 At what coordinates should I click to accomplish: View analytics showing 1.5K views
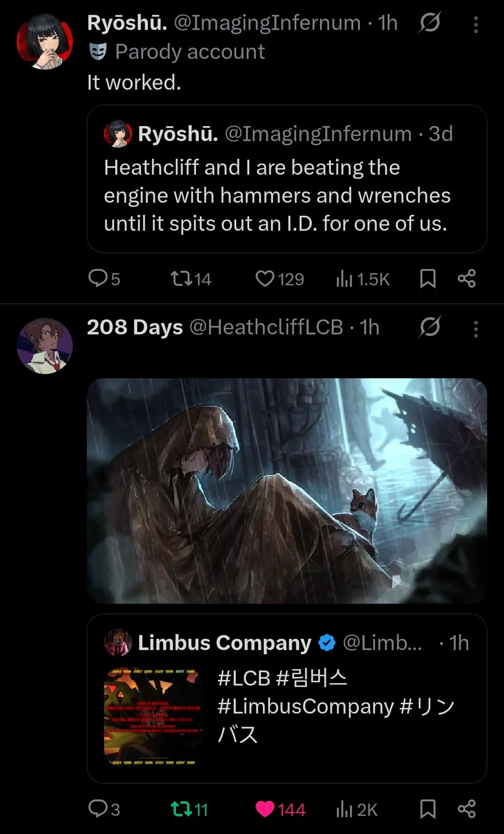362,279
